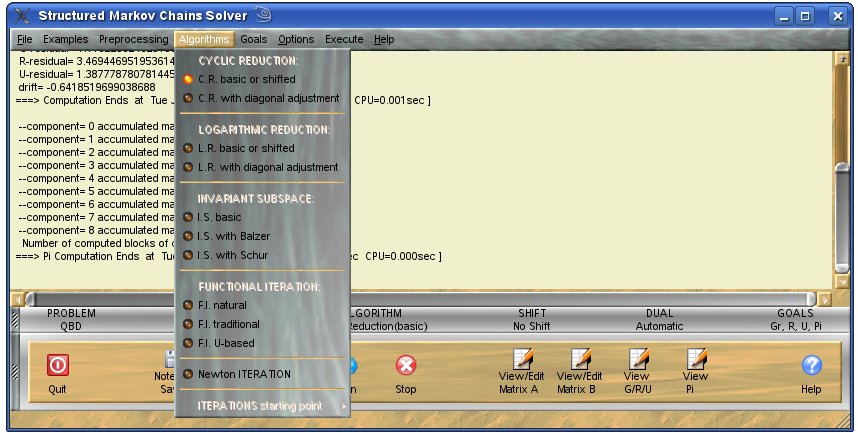Screen dimensions: 858x433
Task: Open View/Edit Matrix A icon
Action: click(520, 360)
